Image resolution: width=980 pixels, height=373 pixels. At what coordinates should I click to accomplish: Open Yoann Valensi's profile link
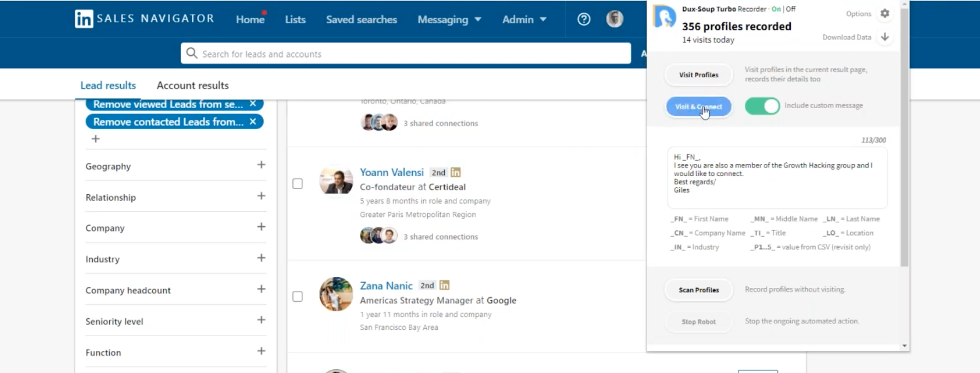coord(392,172)
